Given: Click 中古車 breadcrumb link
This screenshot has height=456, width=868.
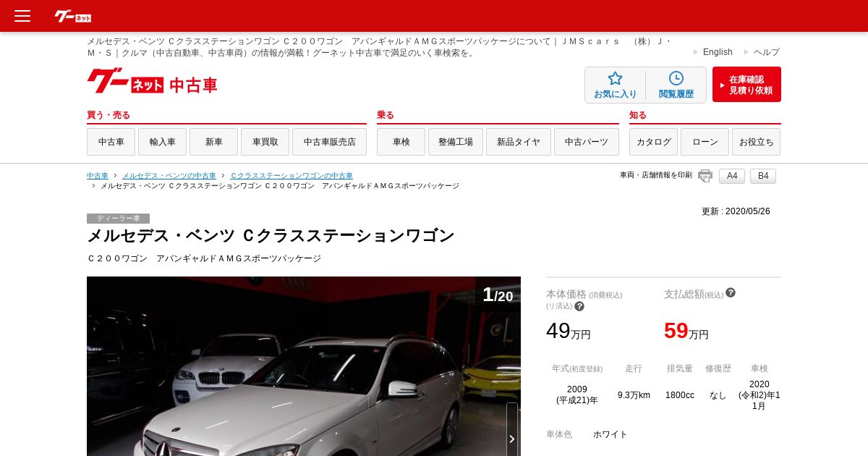Looking at the screenshot, I should (98, 176).
